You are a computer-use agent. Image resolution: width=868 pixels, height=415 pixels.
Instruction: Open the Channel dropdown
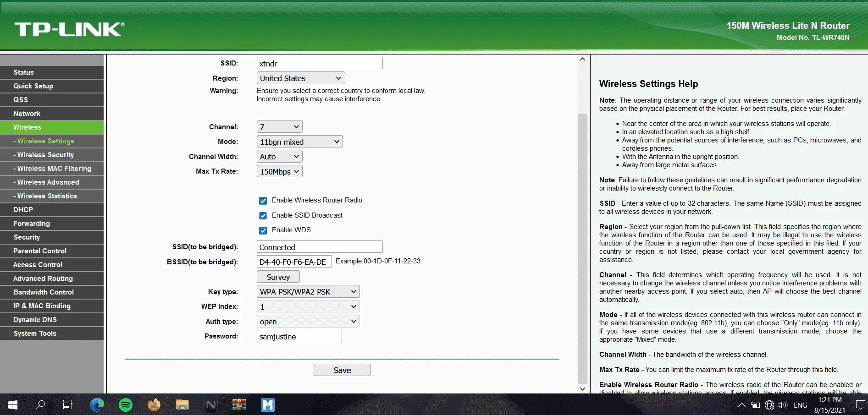280,127
